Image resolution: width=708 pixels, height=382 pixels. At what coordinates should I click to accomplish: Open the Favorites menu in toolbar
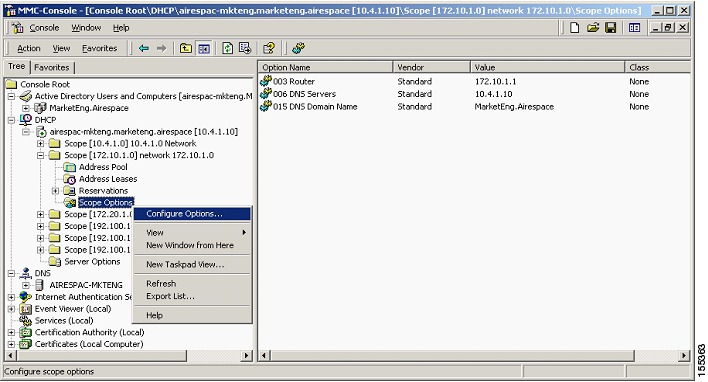point(99,48)
